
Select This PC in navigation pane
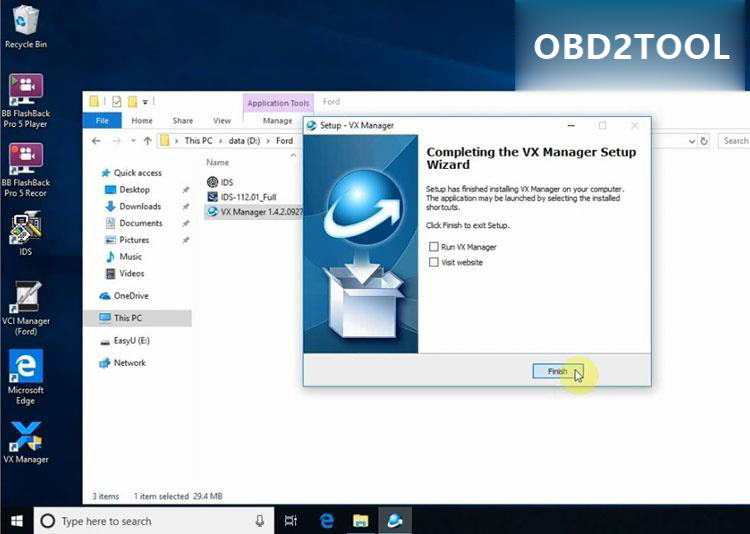point(138,318)
